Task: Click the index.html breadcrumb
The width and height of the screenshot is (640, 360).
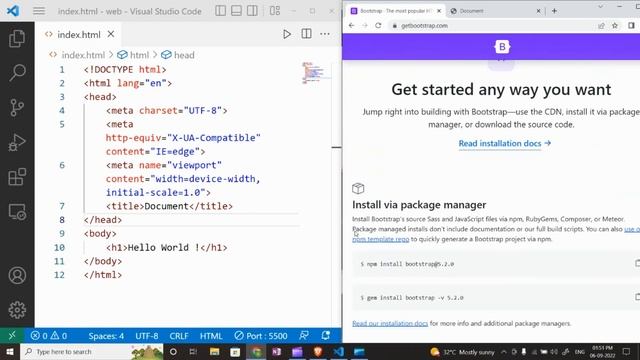Action: 83,55
